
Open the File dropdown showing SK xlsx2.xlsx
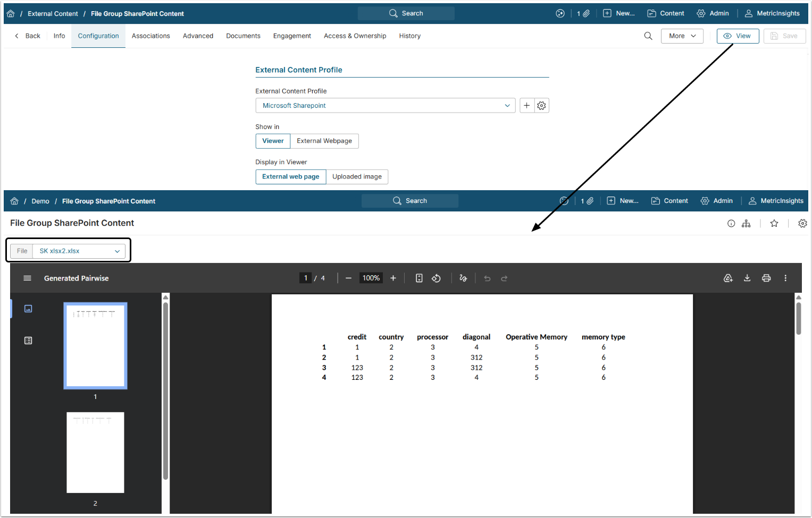[x=79, y=251]
